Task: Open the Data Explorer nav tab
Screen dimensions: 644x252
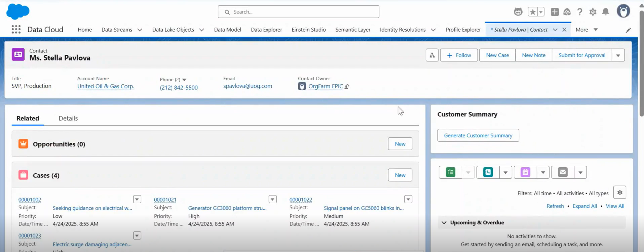Action: 266,30
